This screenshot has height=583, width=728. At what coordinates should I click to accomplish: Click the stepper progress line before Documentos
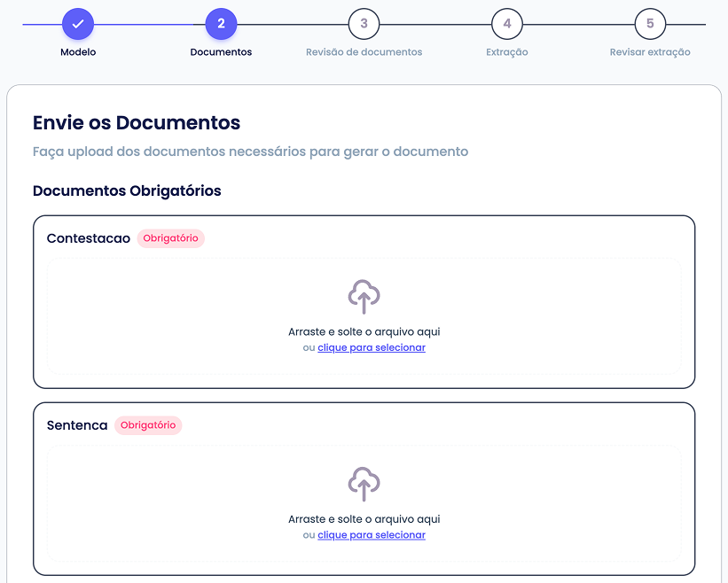[x=149, y=24]
